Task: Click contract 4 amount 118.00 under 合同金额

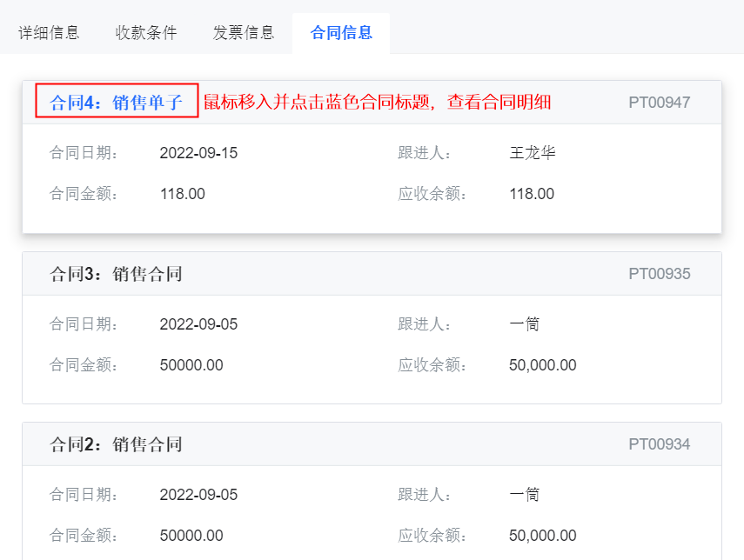Action: pos(183,194)
